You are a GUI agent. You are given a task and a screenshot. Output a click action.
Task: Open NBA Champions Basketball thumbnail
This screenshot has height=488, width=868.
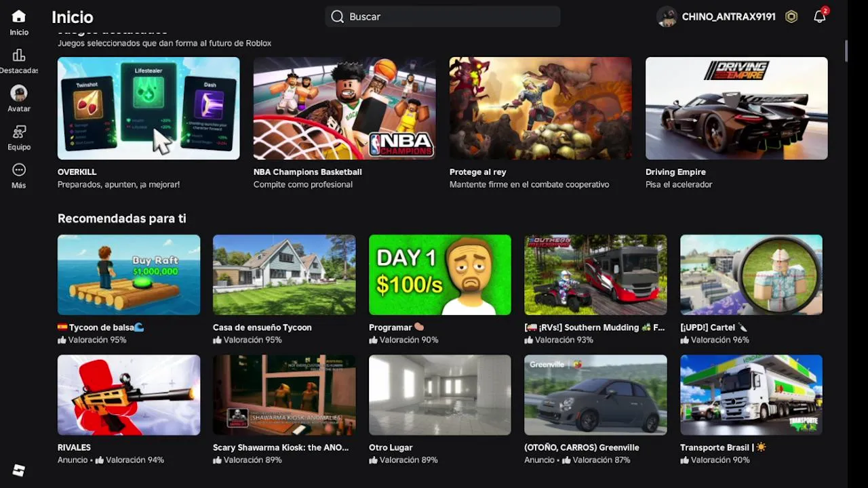pos(344,108)
